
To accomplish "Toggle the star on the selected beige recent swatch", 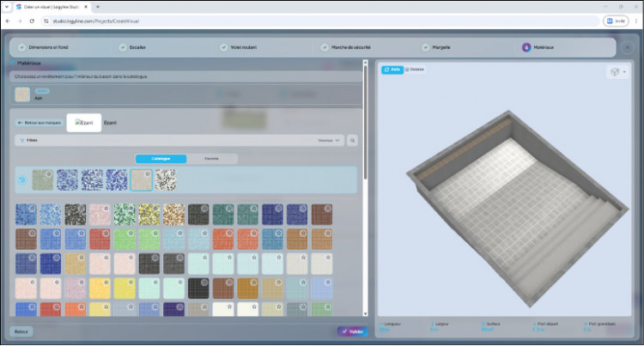I will 148,174.
